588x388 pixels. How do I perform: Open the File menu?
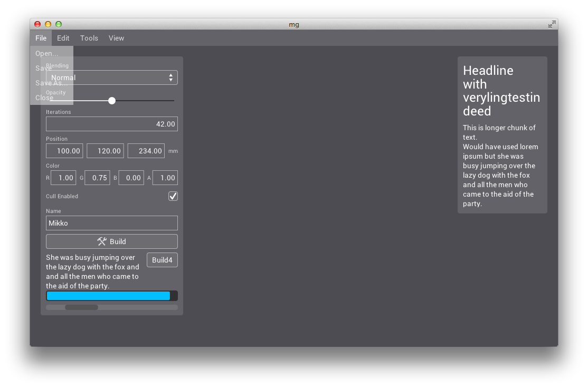(x=41, y=38)
